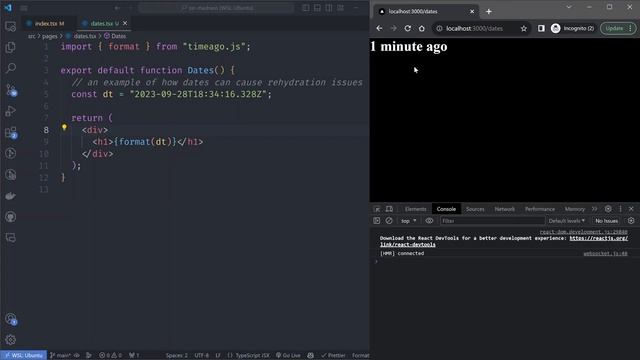Viewport: 640px width, 360px height.
Task: Toggle the bottom panel layout icon
Action: tap(317, 8)
